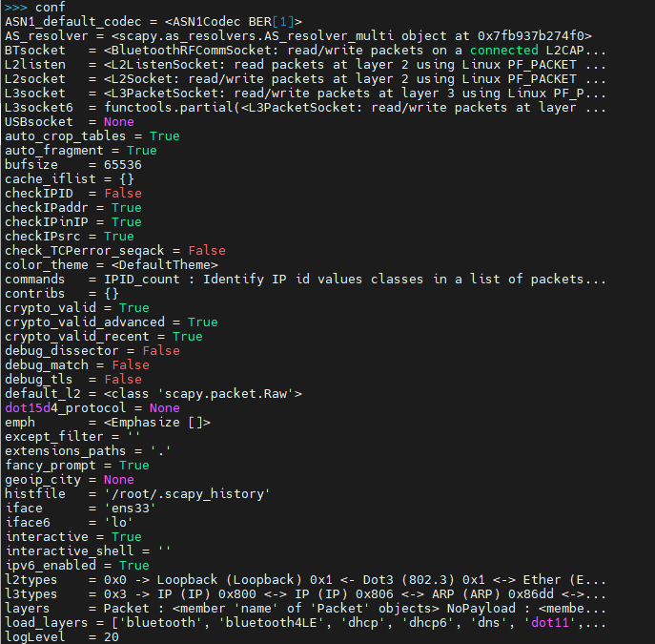Viewport: 655px width, 644px height.
Task: Click the True value of checkIPaddr
Action: tap(127, 208)
